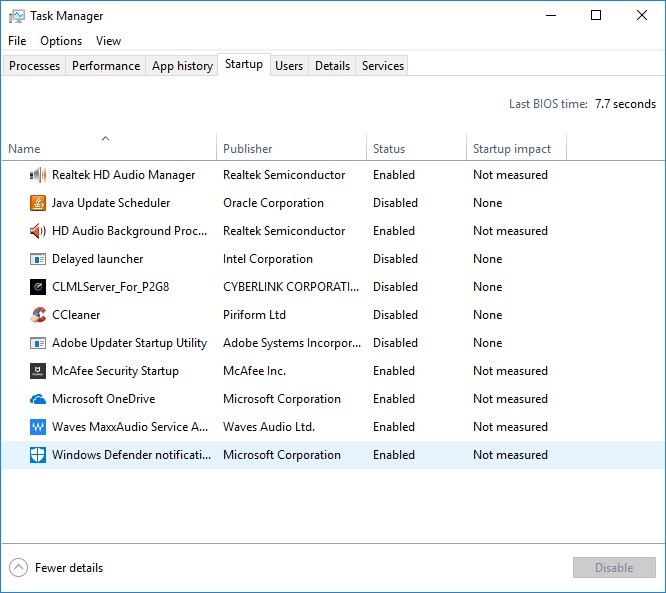Open the View menu
The height and width of the screenshot is (593, 666).
[x=108, y=41]
